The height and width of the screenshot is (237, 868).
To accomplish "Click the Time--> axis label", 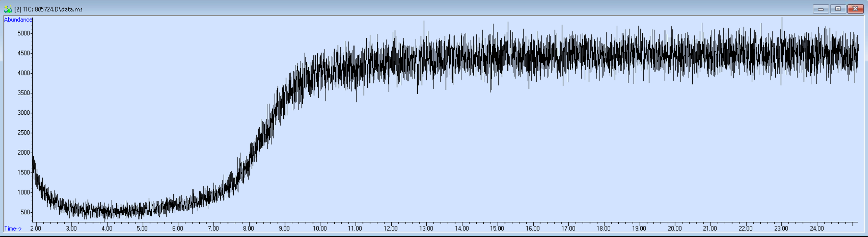I will coord(13,229).
